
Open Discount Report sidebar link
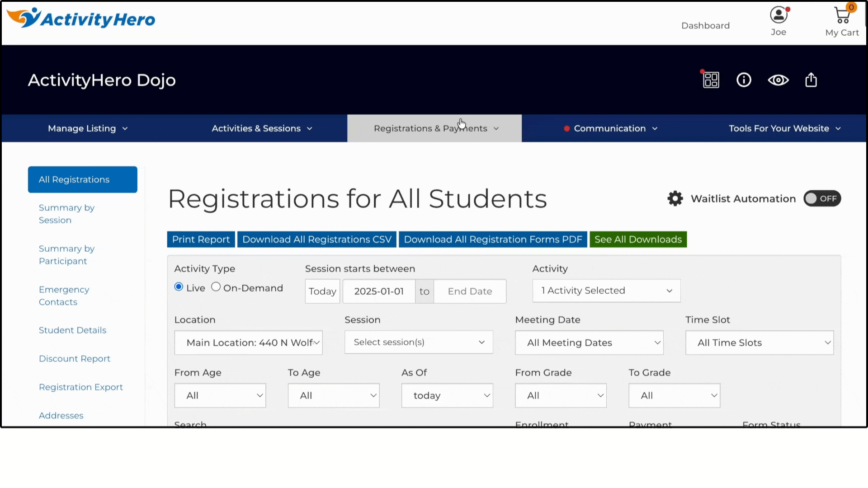click(75, 359)
